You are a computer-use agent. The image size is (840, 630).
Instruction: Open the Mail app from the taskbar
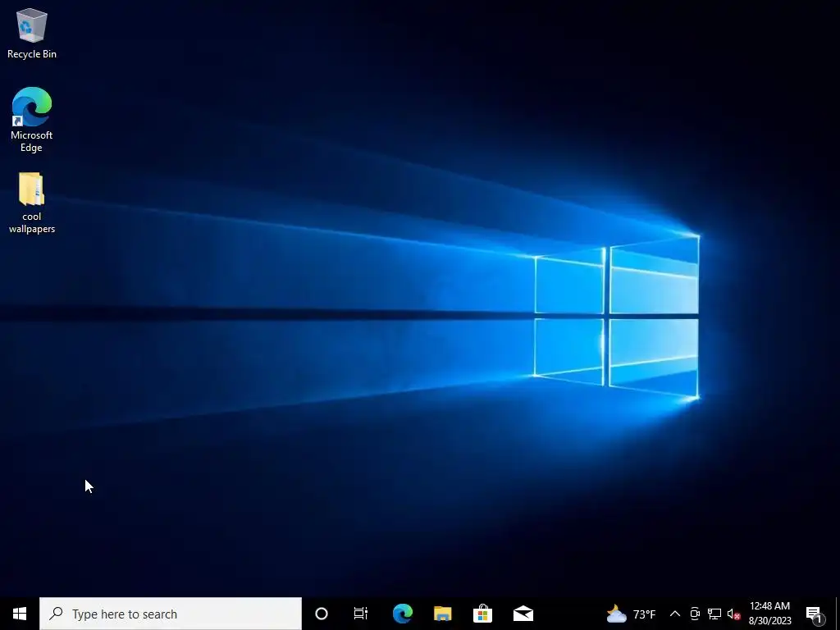pos(523,614)
